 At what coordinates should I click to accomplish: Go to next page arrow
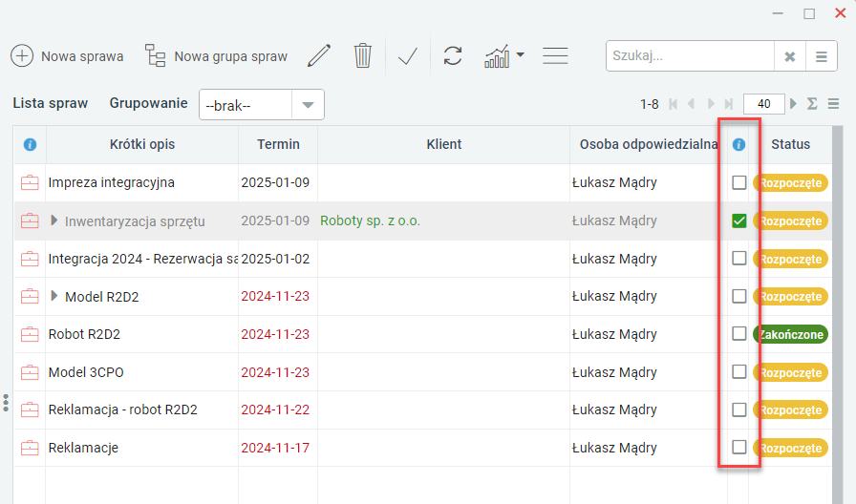pyautogui.click(x=710, y=104)
